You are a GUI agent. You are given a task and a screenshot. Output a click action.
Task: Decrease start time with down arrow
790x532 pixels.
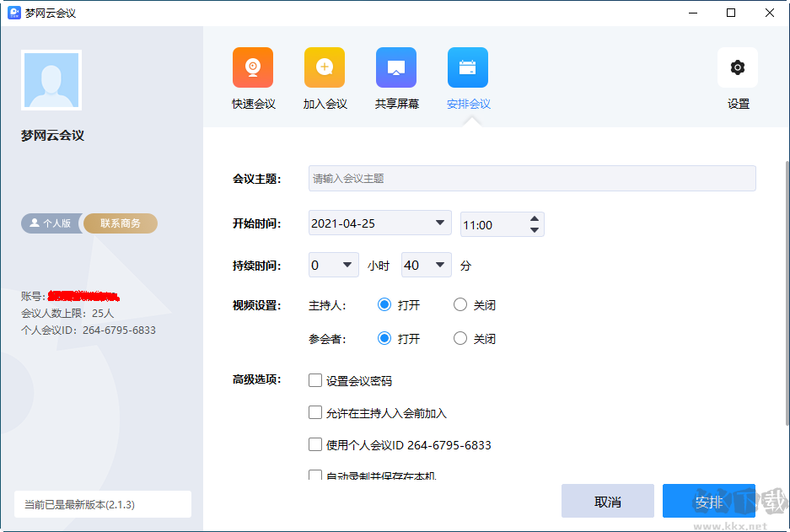(x=535, y=230)
